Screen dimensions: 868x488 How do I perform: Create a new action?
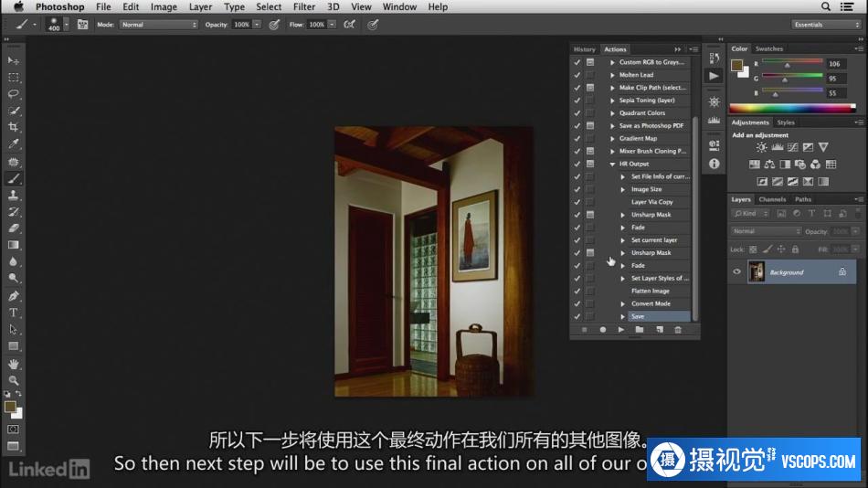(x=660, y=330)
